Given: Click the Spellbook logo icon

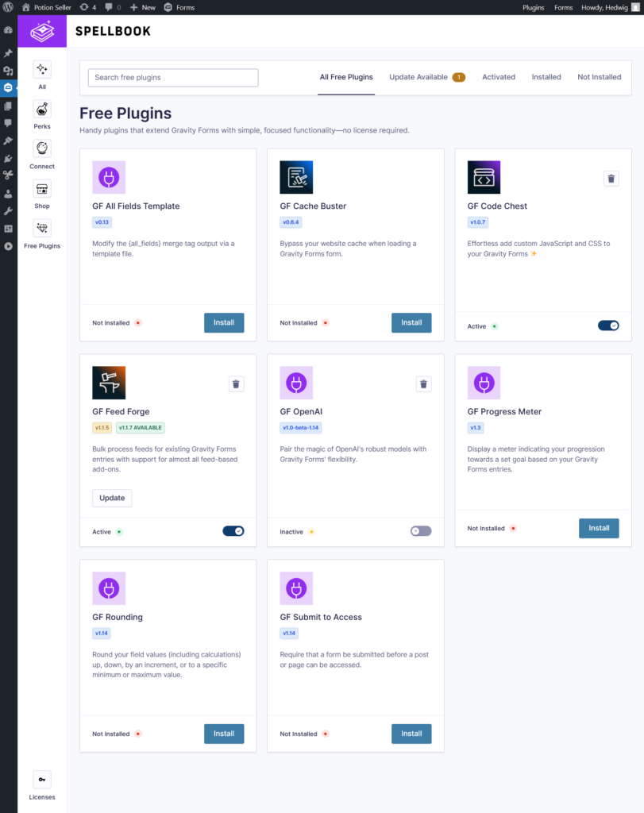Looking at the screenshot, I should [42, 31].
